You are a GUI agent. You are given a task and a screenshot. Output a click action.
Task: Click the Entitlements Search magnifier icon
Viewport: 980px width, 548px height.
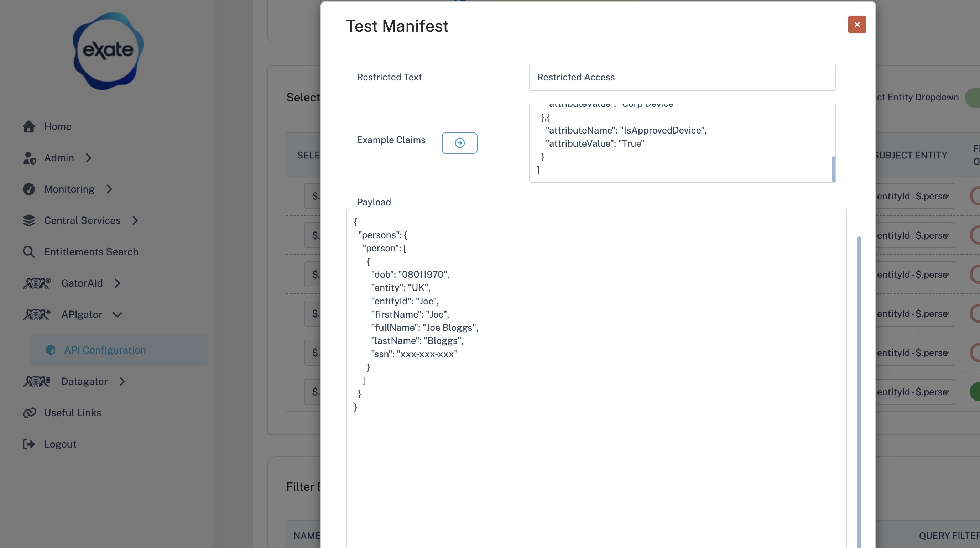(28, 252)
